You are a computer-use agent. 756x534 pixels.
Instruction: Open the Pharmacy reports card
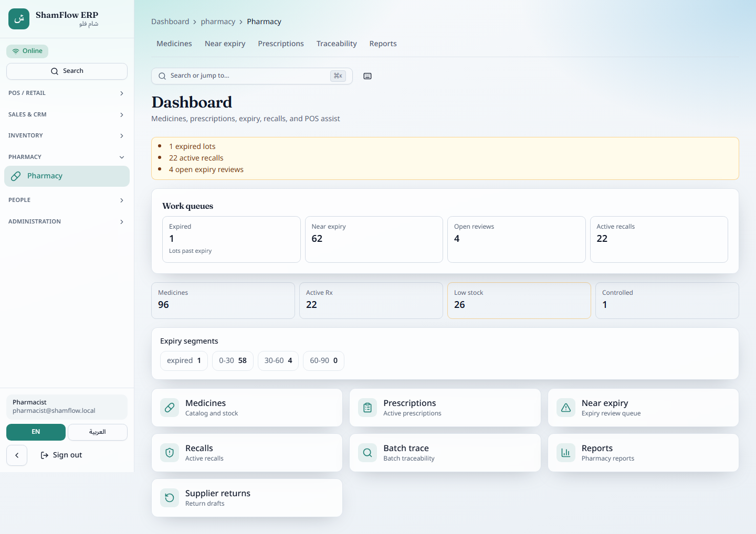(643, 453)
